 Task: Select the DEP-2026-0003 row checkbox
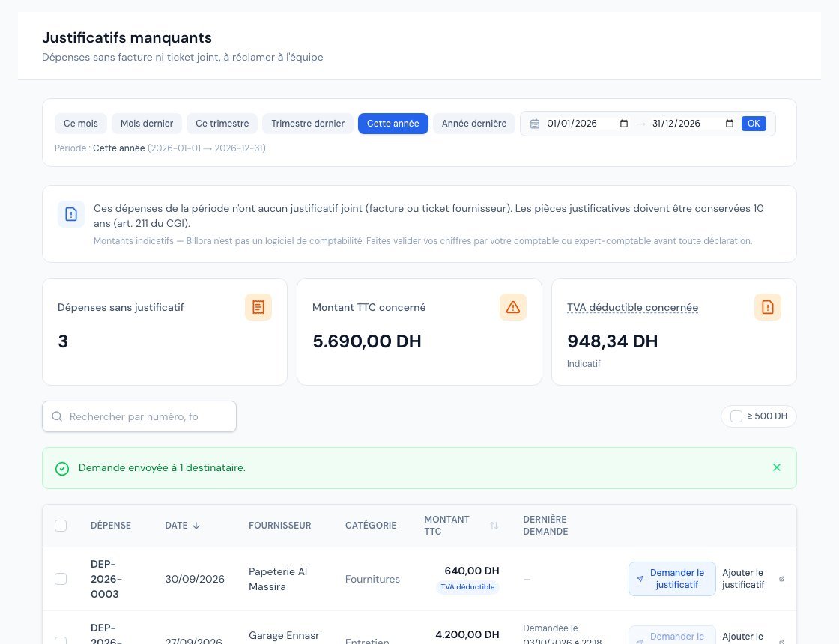tap(61, 579)
